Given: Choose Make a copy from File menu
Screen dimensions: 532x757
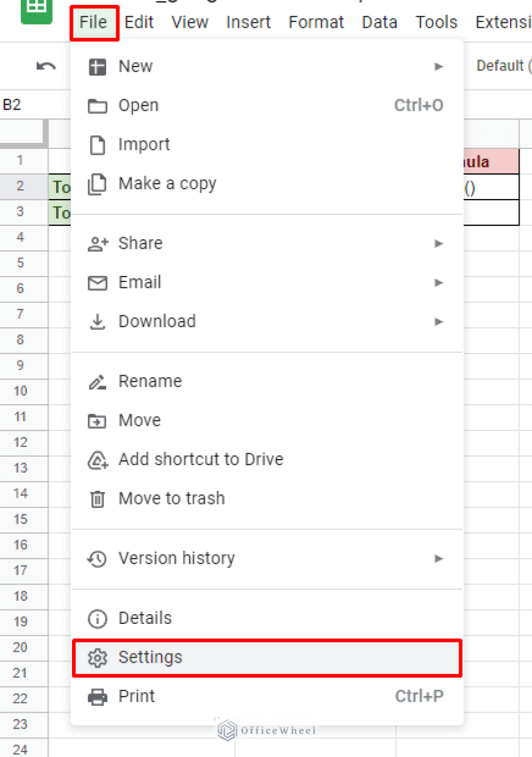Looking at the screenshot, I should (167, 184).
